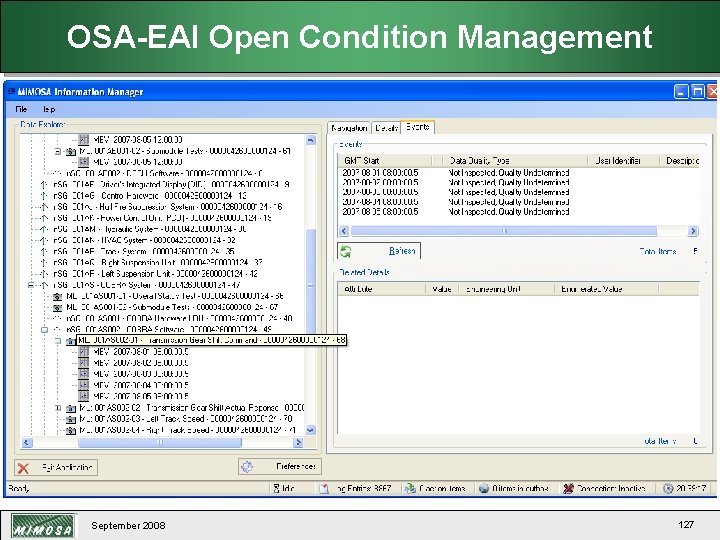The image size is (720, 540).
Task: Click the Submodule Tests measurement icon ending 67
Action: click(58, 307)
